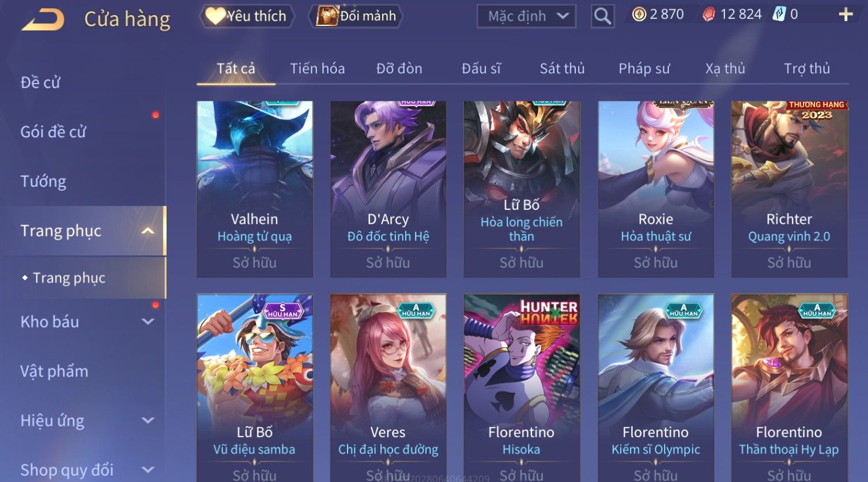
Task: Open the Mặc định sort dropdown
Action: [527, 16]
